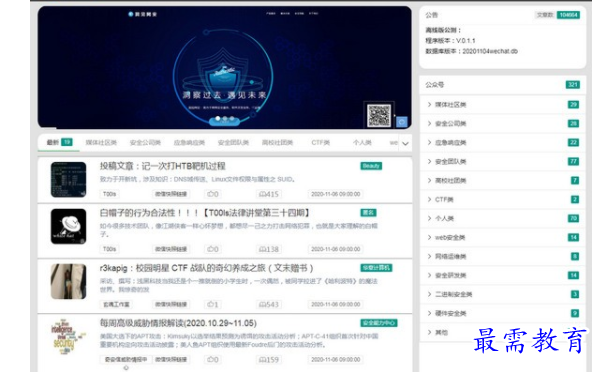The width and height of the screenshot is (595, 372).
Task: Click the blue square button beside the QR code
Action: click(402, 122)
